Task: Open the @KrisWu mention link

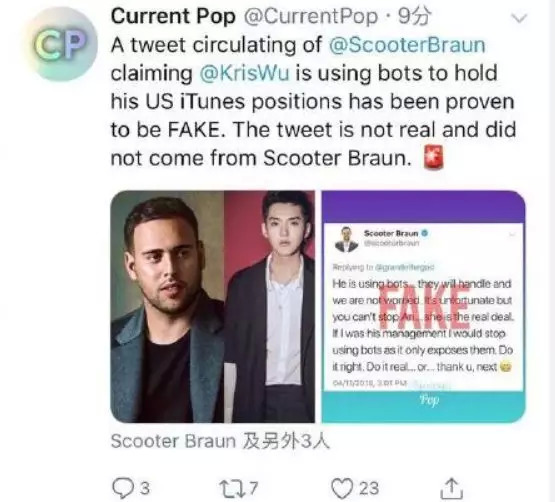Action: tap(245, 73)
